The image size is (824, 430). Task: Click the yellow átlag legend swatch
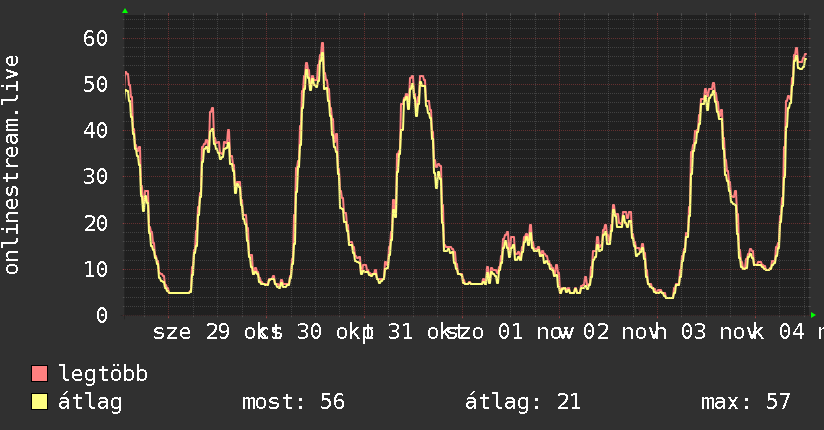[x=39, y=401]
